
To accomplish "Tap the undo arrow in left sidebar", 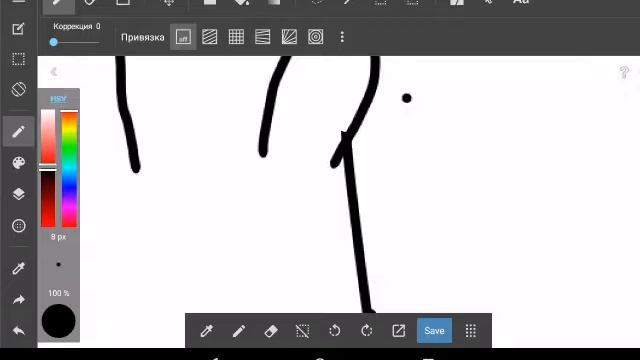I will tap(18, 331).
